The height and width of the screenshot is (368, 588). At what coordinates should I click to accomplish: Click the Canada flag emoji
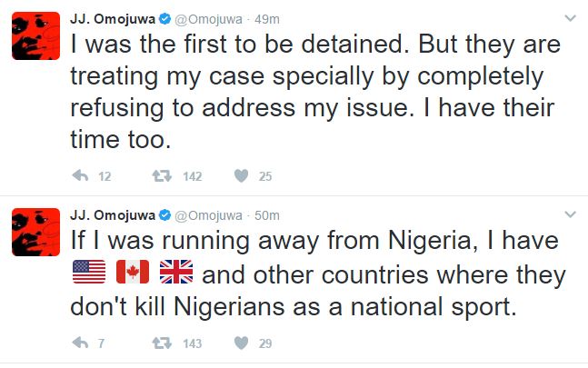click(x=132, y=274)
